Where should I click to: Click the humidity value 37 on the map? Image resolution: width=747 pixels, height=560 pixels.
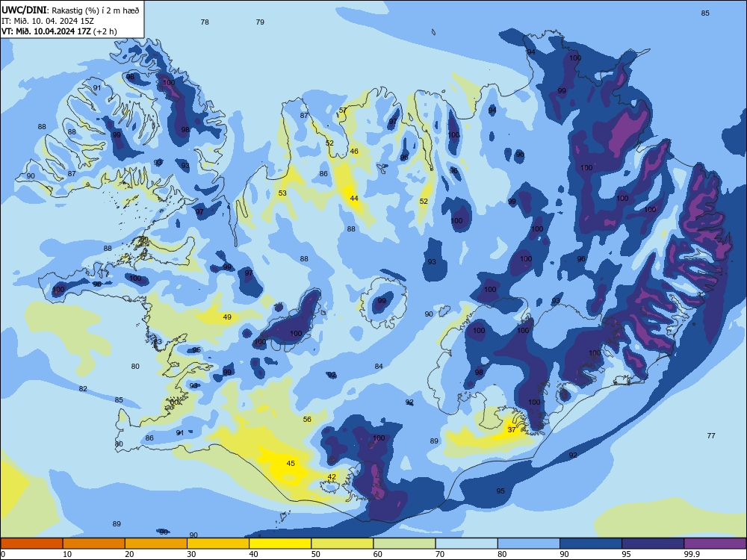(512, 429)
